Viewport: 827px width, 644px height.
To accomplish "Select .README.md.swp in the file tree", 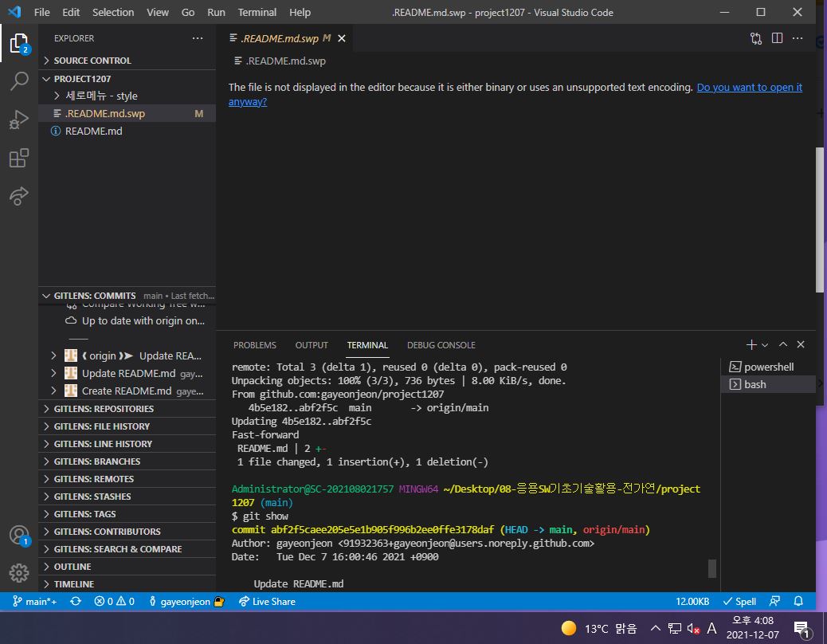I will pyautogui.click(x=127, y=113).
